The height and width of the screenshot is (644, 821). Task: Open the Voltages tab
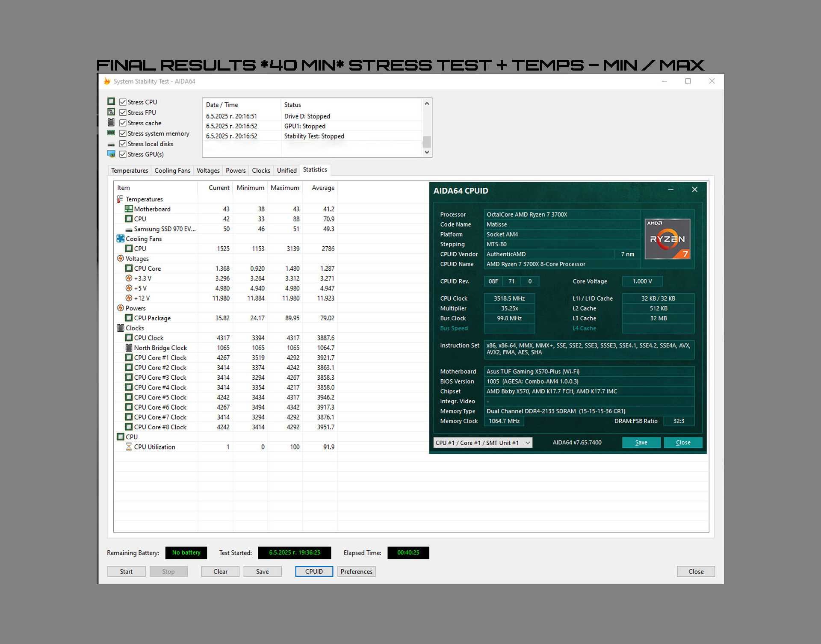[x=208, y=171]
